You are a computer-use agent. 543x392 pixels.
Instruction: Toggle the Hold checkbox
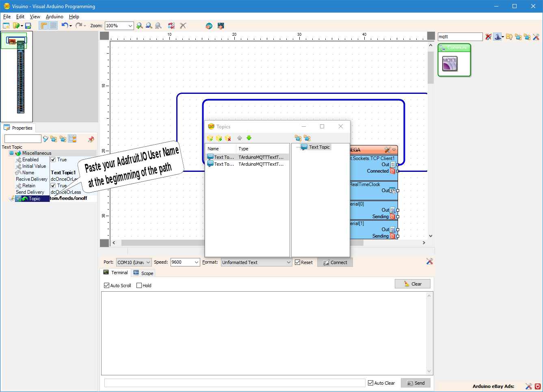click(x=139, y=286)
